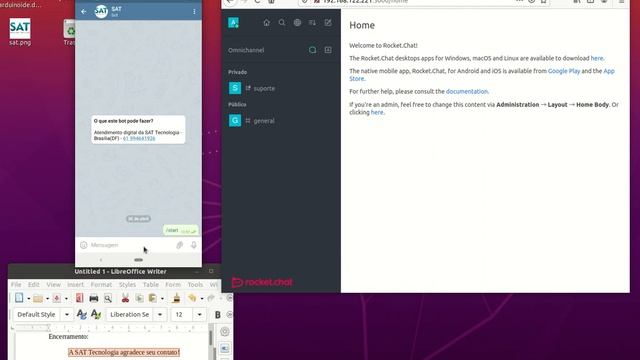The height and width of the screenshot is (360, 640).
Task: Open Writer sidebar settings gear icon
Action: coord(224,331)
